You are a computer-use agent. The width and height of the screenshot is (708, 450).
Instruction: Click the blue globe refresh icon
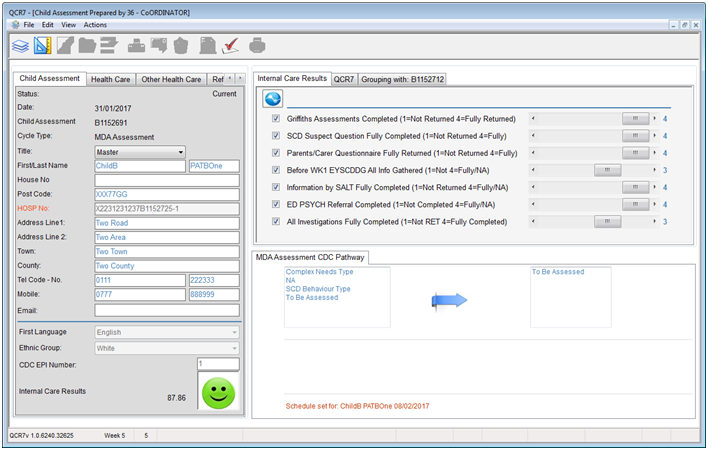click(x=273, y=98)
